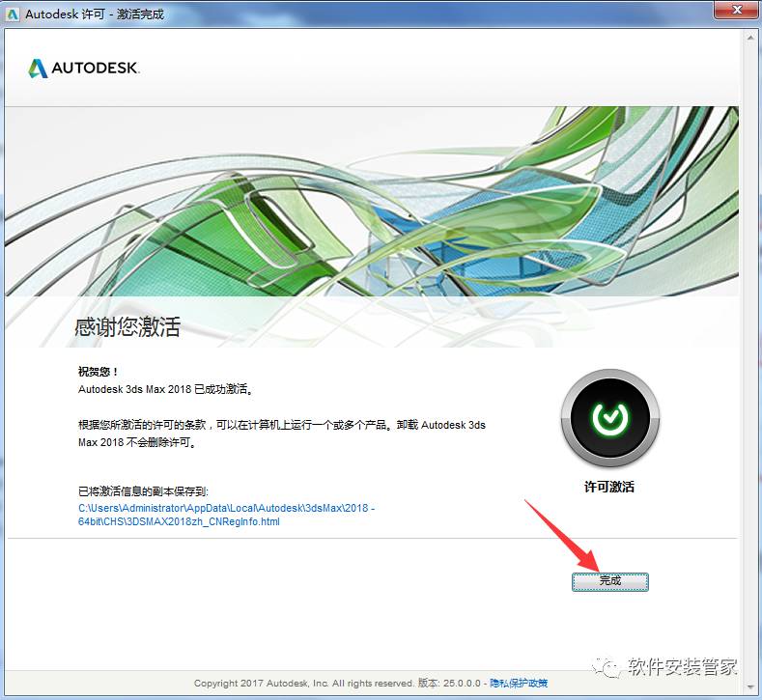The height and width of the screenshot is (700, 762).
Task: Click the Autodesk title bar app icon
Action: coord(13,14)
